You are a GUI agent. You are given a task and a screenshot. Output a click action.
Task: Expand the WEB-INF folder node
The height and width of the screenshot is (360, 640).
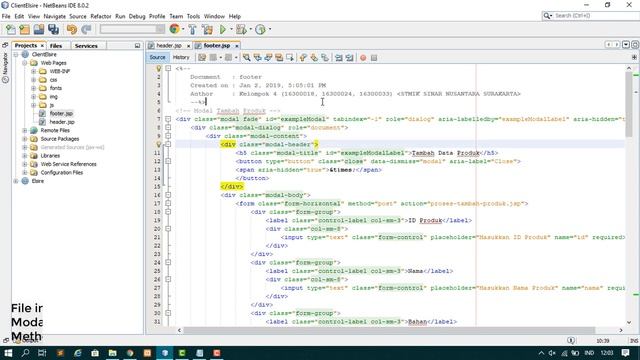33,71
